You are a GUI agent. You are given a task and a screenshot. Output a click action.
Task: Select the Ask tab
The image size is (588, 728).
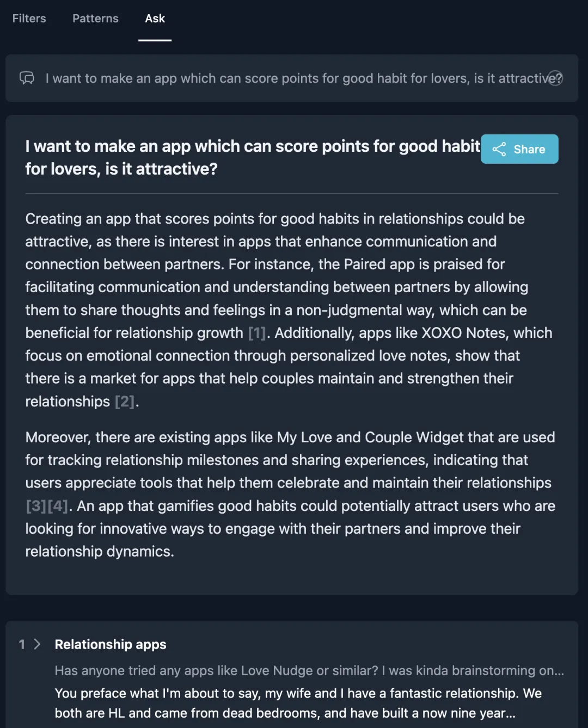[155, 18]
